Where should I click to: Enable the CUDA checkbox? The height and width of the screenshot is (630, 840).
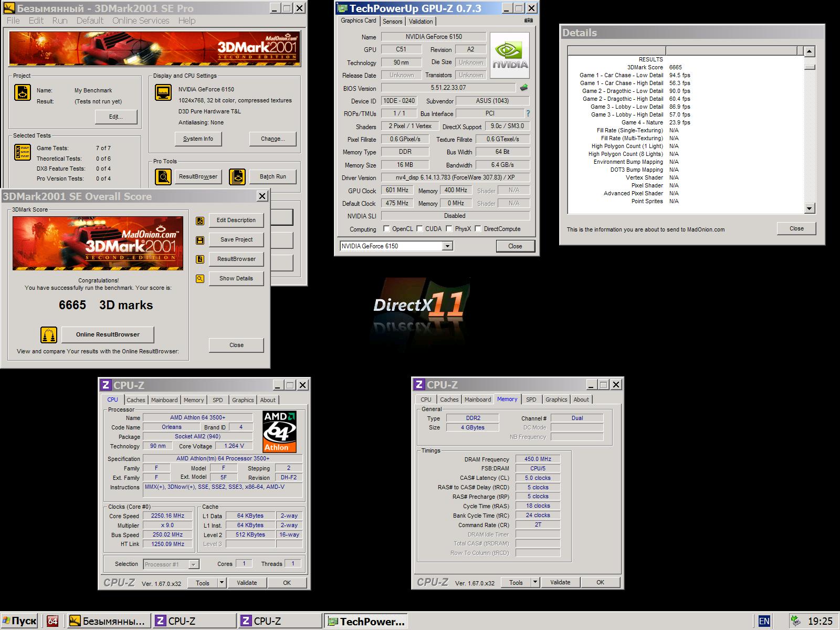point(419,228)
